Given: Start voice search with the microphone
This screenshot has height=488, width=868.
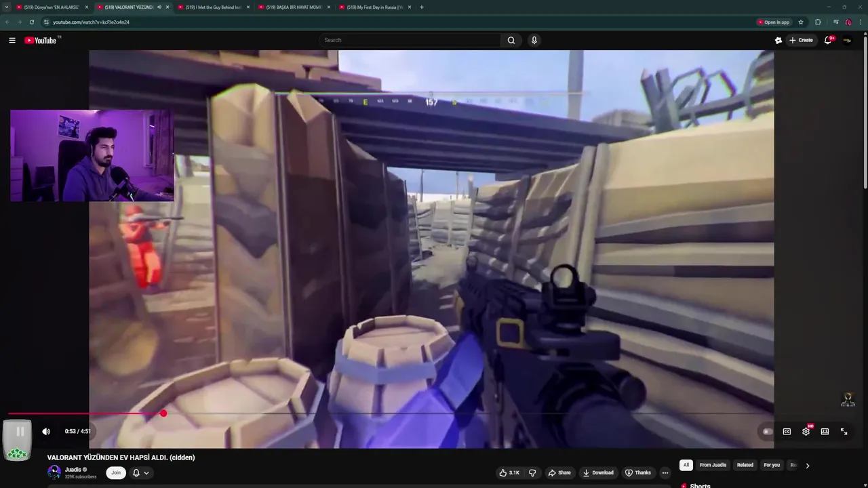Looking at the screenshot, I should point(534,40).
